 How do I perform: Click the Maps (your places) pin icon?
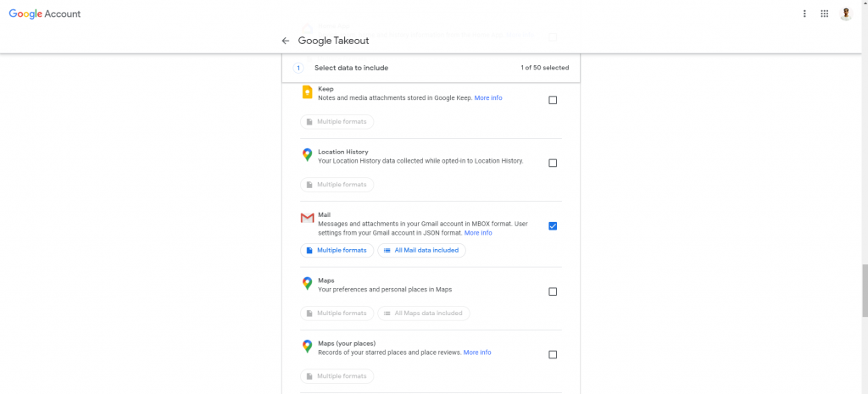[x=307, y=347]
